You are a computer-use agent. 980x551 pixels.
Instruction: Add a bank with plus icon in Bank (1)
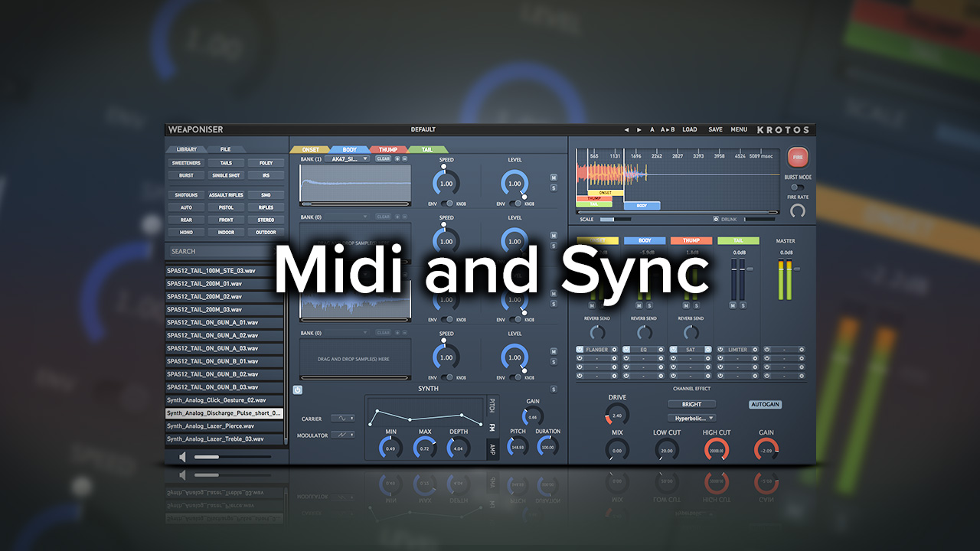(397, 158)
